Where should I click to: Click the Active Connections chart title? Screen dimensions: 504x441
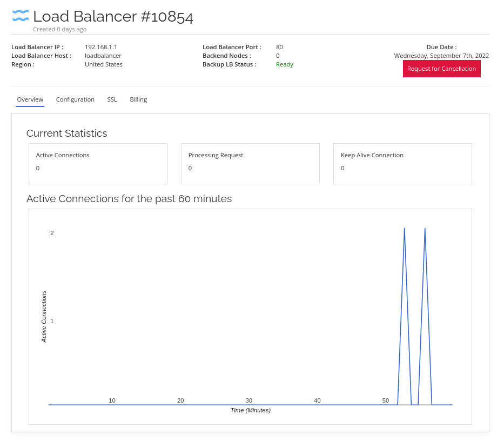click(x=129, y=198)
